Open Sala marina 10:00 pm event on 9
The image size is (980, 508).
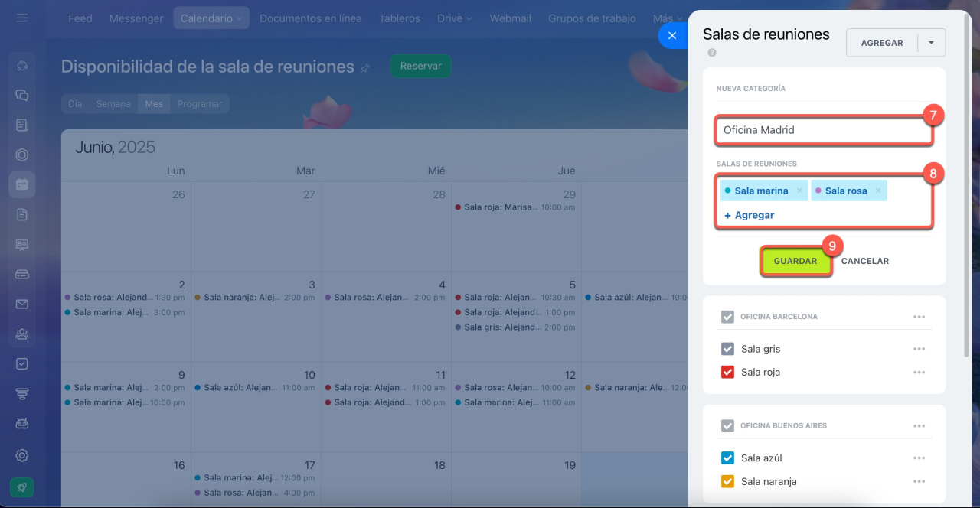click(x=125, y=402)
